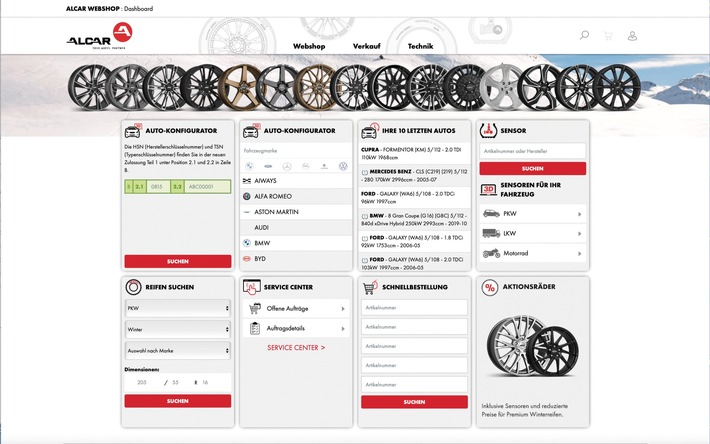
Task: Click the first Artikelnummer quick order field
Action: [414, 307]
